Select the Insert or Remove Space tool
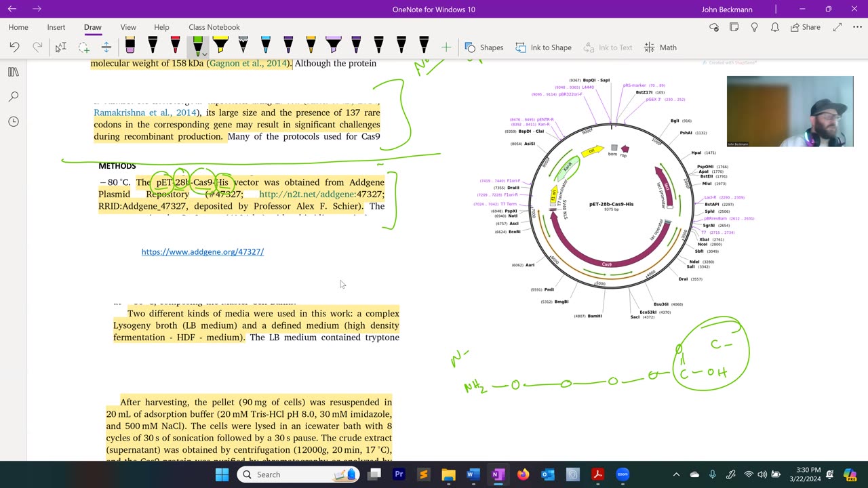The image size is (868, 488). point(106,47)
